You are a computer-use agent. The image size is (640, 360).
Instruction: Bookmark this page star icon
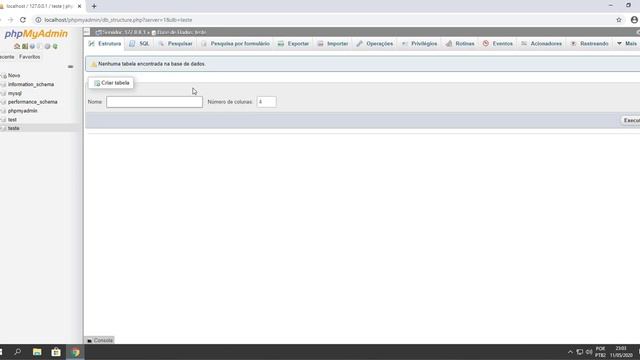point(619,20)
